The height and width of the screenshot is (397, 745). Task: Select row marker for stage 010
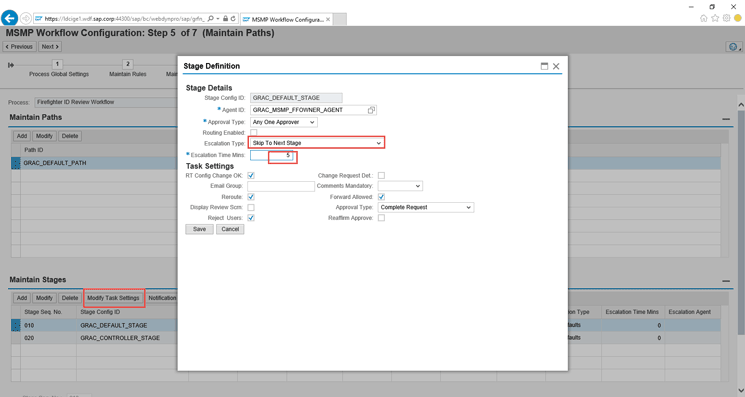(x=16, y=325)
